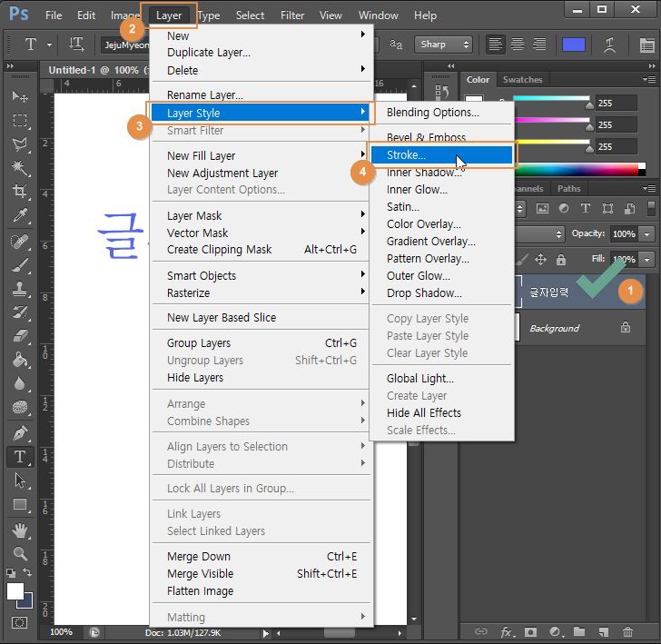Image resolution: width=661 pixels, height=644 pixels.
Task: Select the Rectangle shape tool
Action: point(19,504)
